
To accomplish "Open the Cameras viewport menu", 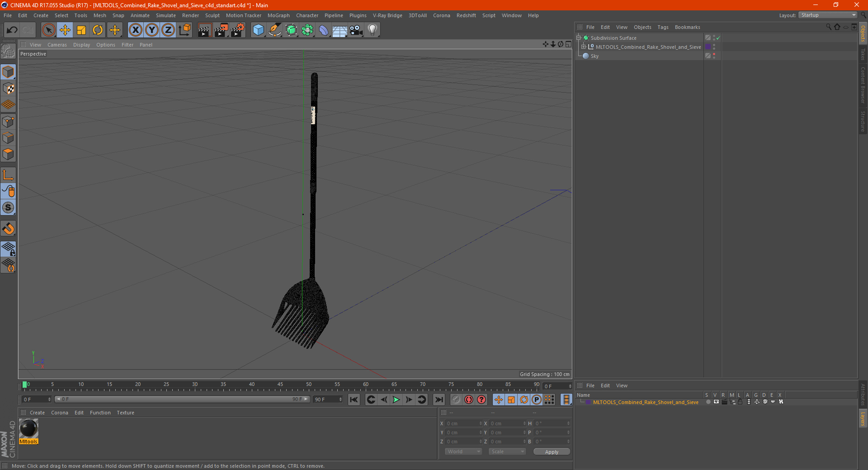I will (57, 45).
